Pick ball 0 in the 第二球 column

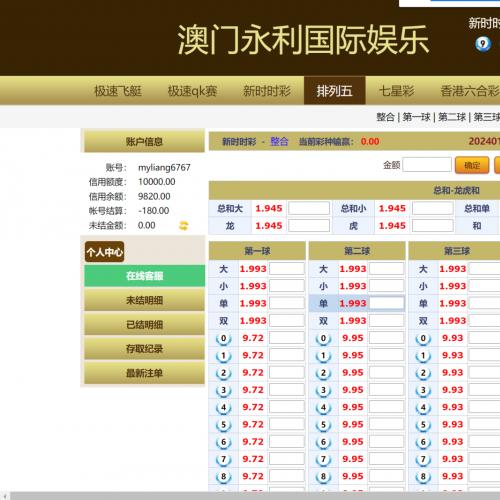[323, 338]
